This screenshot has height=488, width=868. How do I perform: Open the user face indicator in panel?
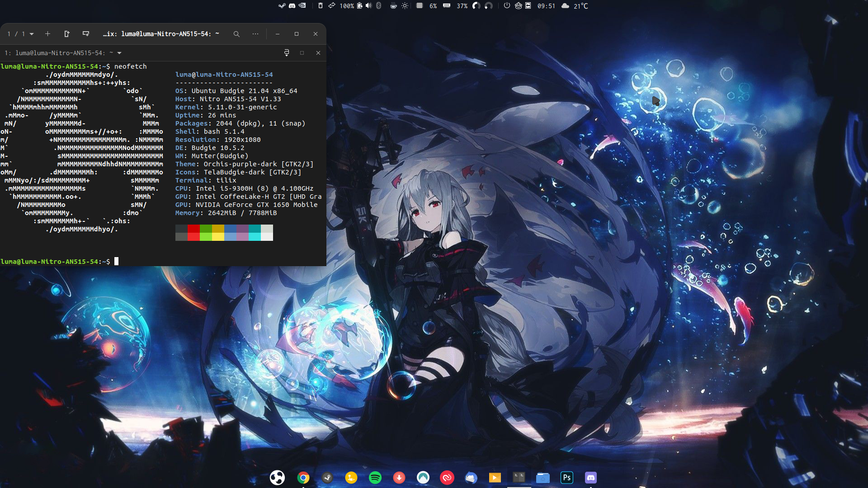coord(518,6)
